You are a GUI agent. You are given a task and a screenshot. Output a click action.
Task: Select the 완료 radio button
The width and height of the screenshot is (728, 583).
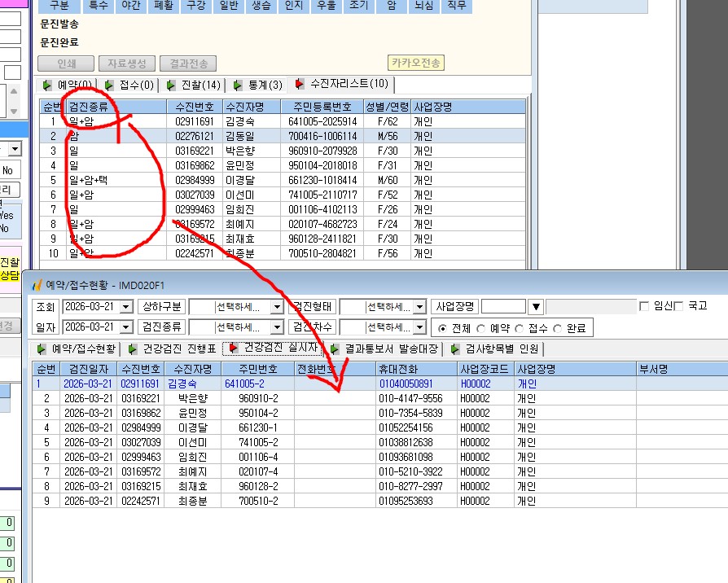tap(558, 329)
